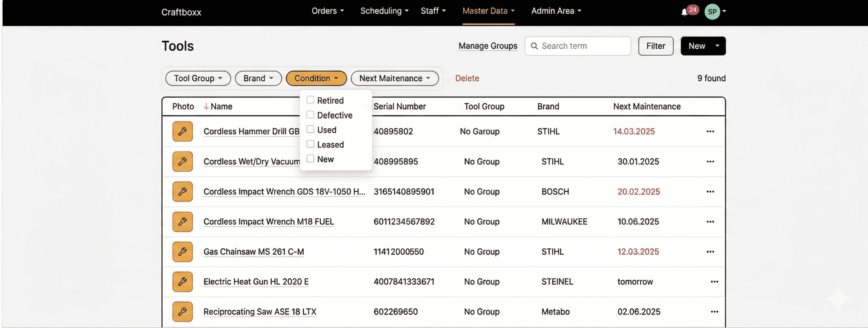Screen dimensions: 868x328
Task: Click the notification bell icon
Action: (x=684, y=12)
